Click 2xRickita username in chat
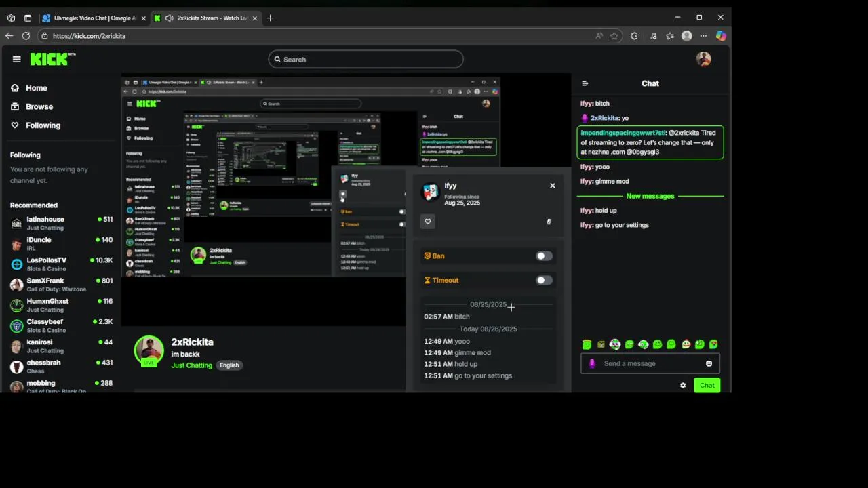This screenshot has height=488, width=868. (605, 118)
